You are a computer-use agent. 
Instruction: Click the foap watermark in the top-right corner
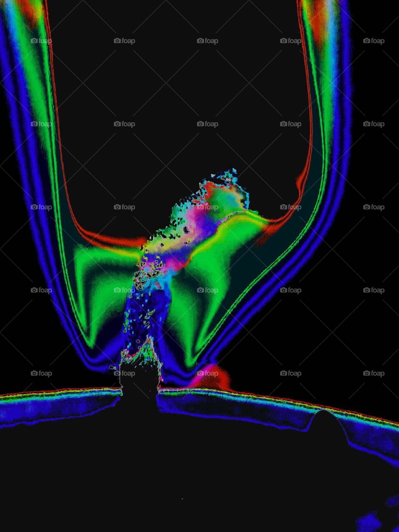(374, 41)
